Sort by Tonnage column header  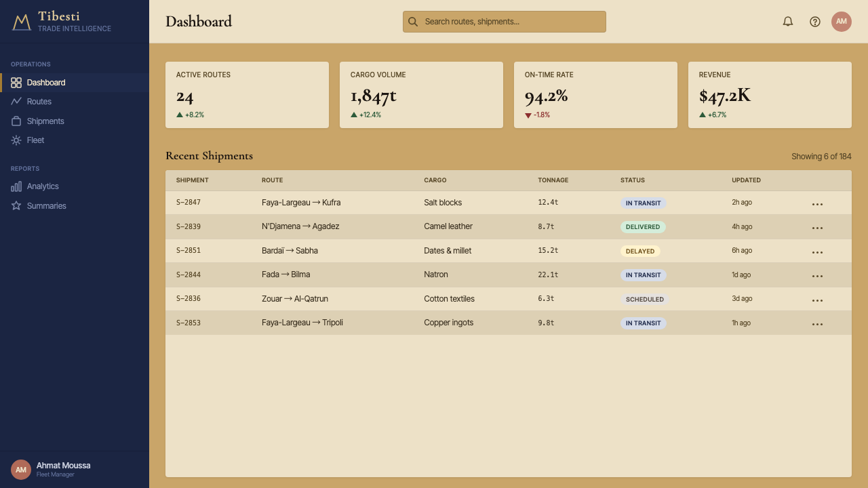[x=553, y=180]
